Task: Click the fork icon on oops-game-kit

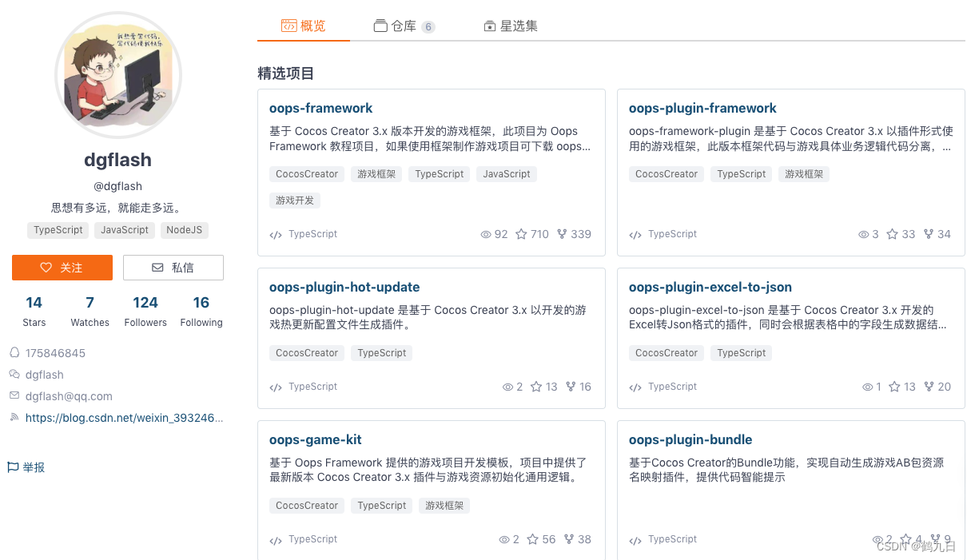Action: pyautogui.click(x=569, y=539)
